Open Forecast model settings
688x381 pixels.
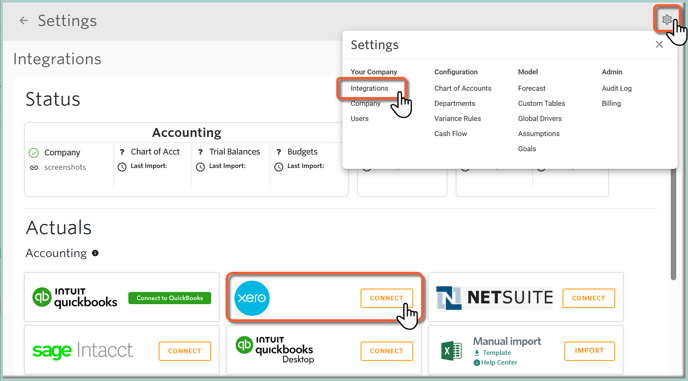(x=531, y=88)
